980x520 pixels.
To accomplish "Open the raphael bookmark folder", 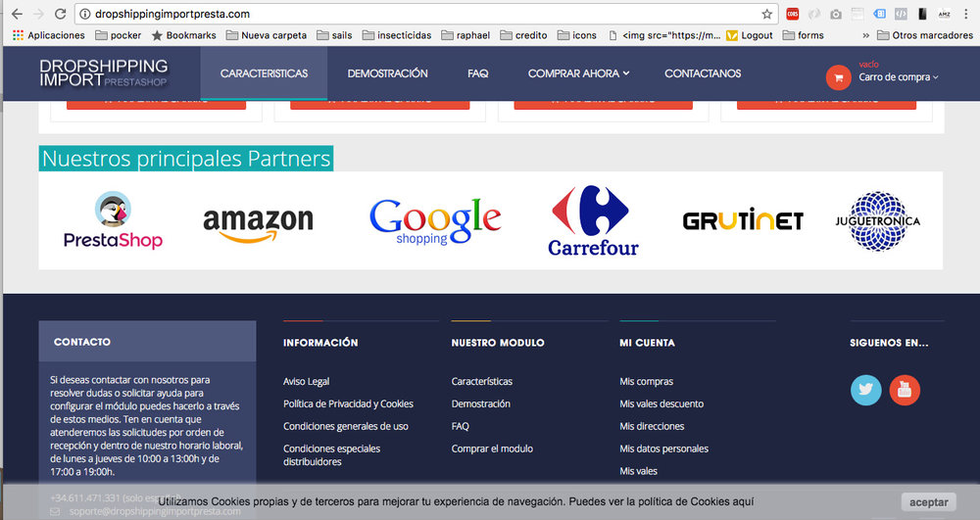I will tap(465, 35).
